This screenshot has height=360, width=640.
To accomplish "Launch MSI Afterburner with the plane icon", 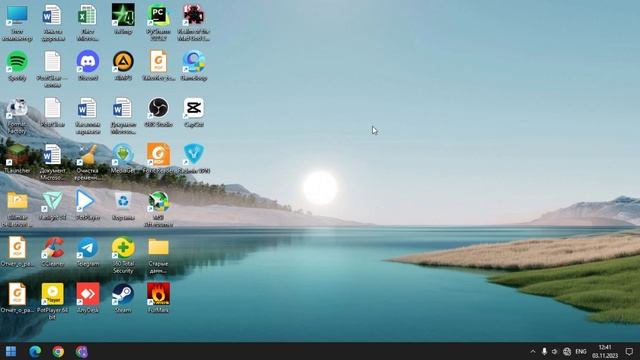I will coord(158,209).
